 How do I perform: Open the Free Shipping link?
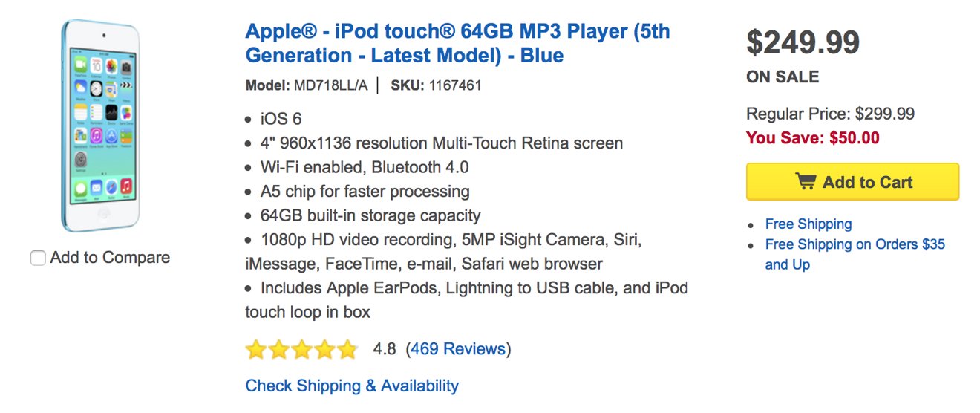tap(808, 224)
